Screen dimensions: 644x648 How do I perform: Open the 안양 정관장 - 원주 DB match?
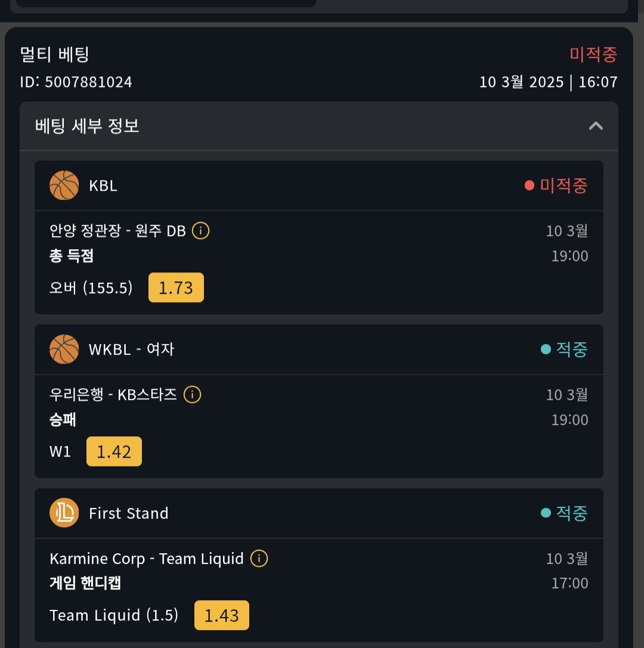click(118, 231)
